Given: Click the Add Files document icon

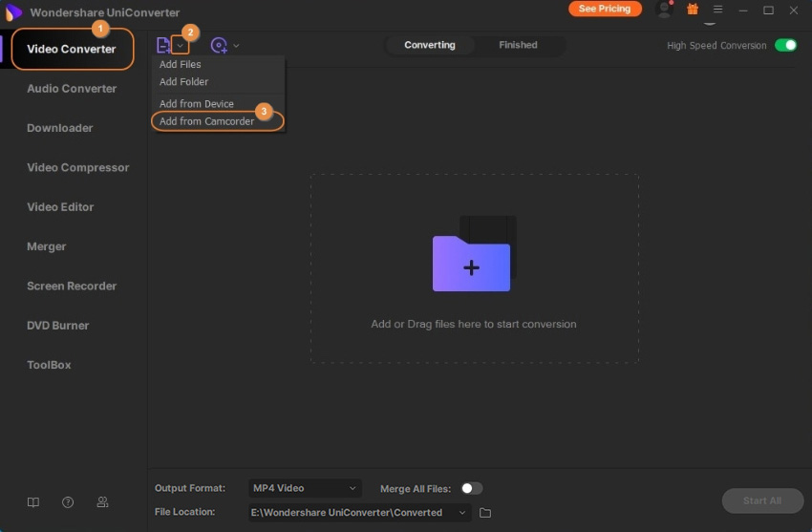Looking at the screenshot, I should point(163,46).
